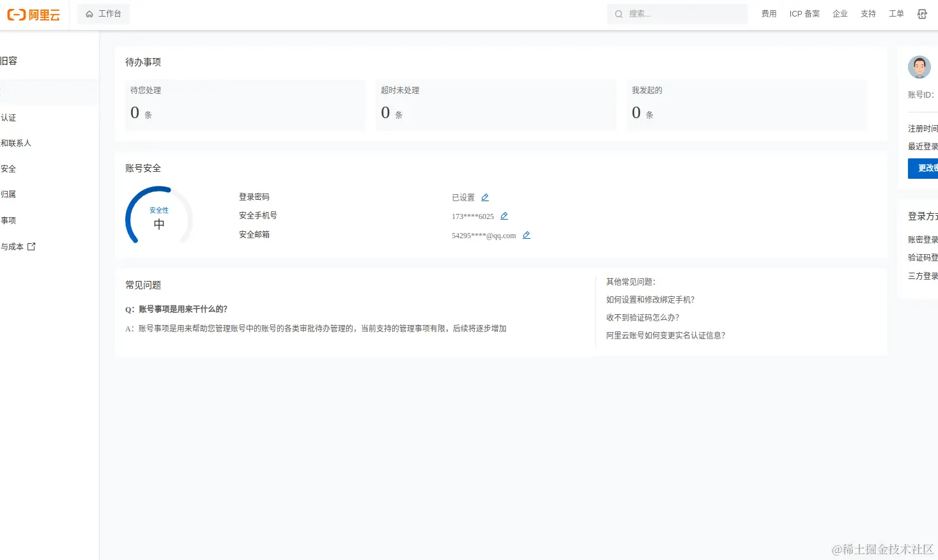Click the 安全手机号 label
938x560 pixels.
258,215
